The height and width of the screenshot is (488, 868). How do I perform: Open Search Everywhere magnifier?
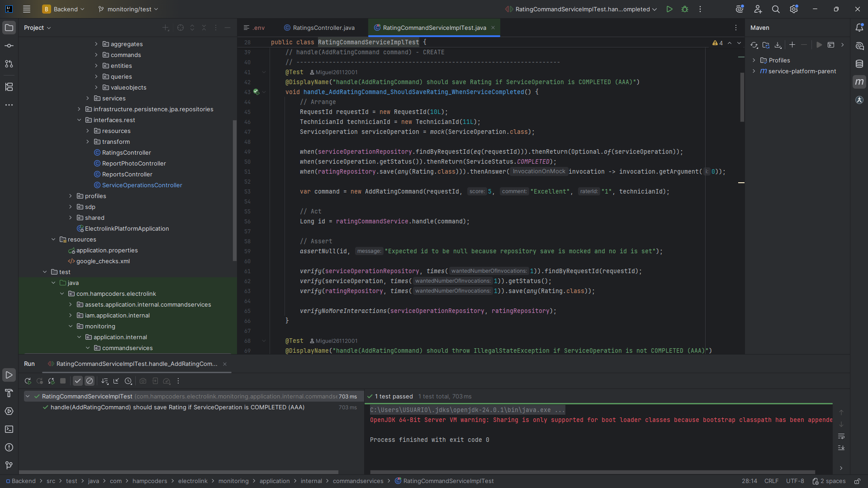coord(776,9)
